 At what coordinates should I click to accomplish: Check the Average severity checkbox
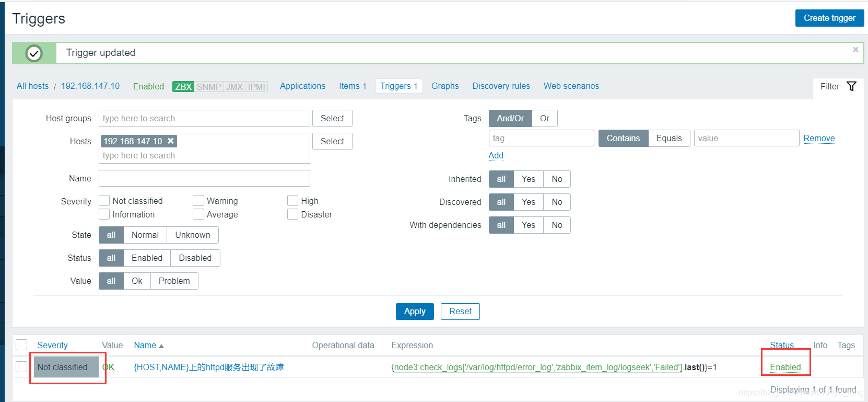pyautogui.click(x=198, y=214)
